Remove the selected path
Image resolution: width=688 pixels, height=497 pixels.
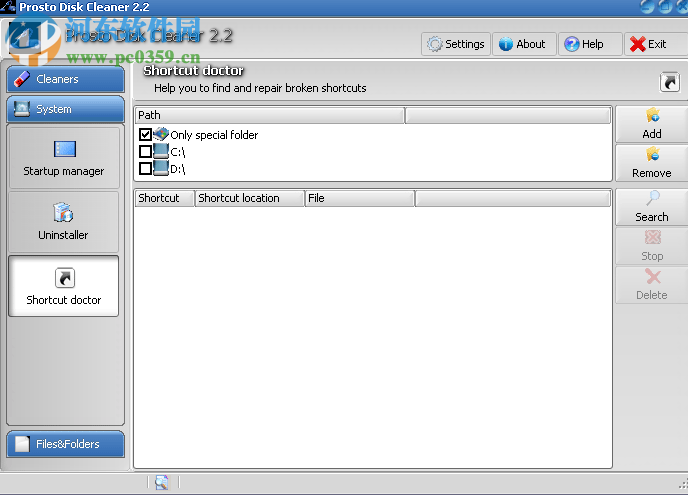click(x=652, y=163)
